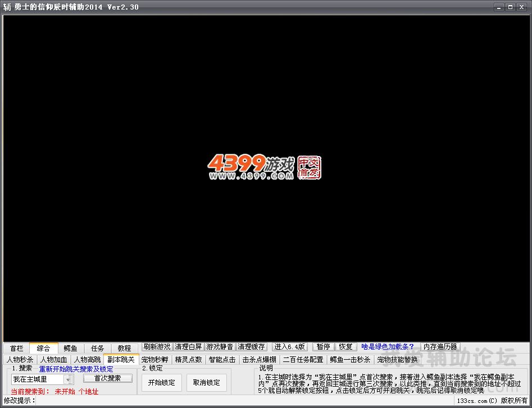The image size is (532, 408).
Task: Open the 教程 tab
Action: [x=125, y=348]
